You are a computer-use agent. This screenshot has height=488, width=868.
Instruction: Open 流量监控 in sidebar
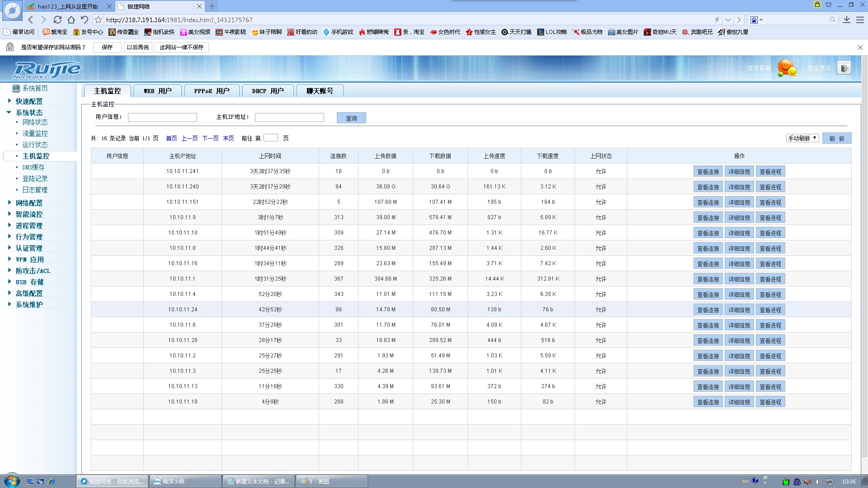[35, 133]
